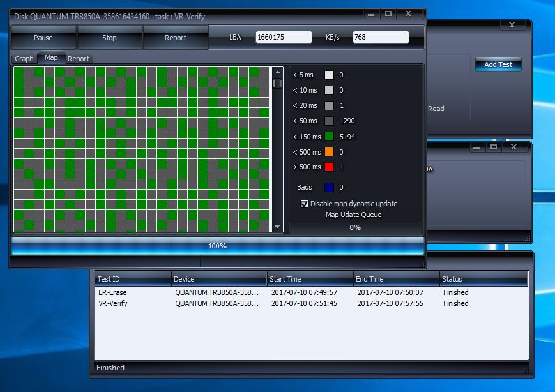This screenshot has height=392, width=555.
Task: Click the white < 5 ms swatch
Action: click(x=329, y=75)
